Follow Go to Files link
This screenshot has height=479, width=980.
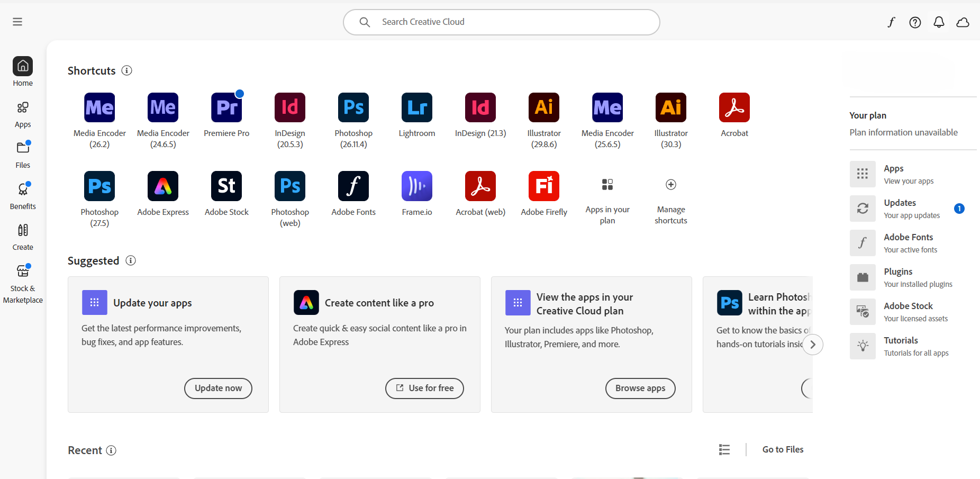click(x=783, y=449)
